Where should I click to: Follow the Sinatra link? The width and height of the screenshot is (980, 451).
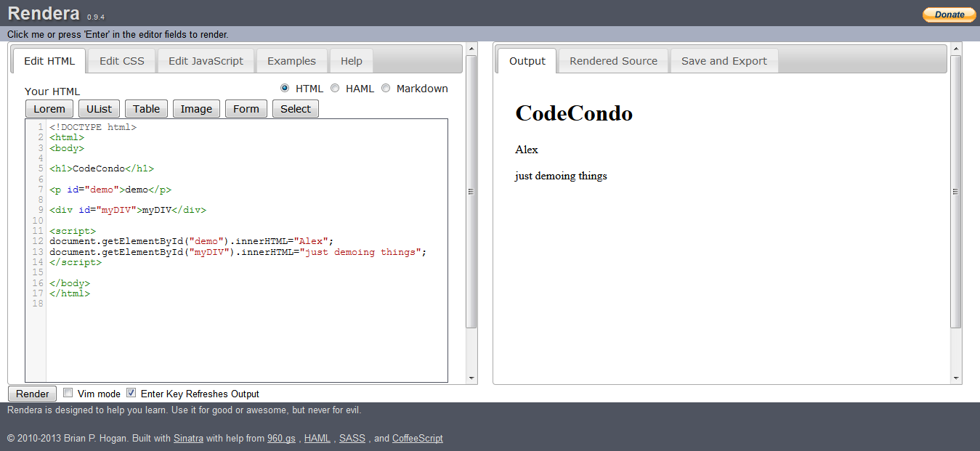(188, 438)
